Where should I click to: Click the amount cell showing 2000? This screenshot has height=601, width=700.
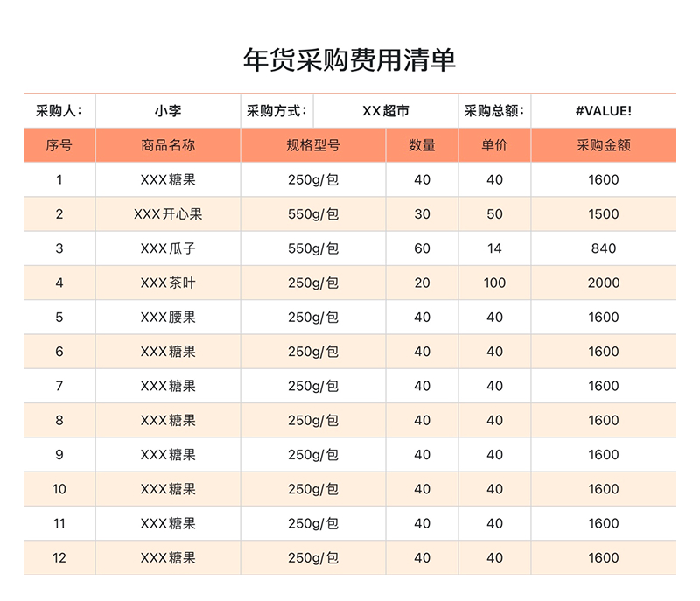pos(604,283)
